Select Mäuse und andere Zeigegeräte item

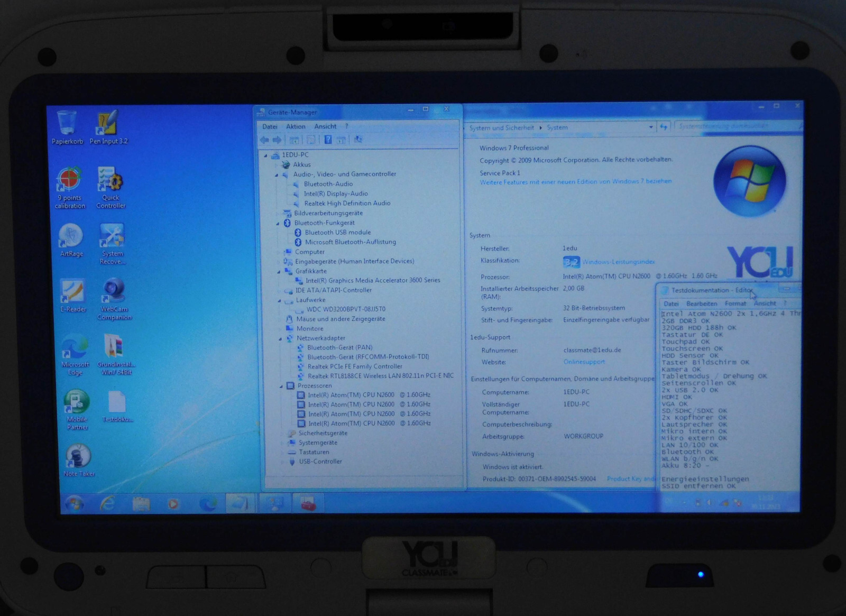coord(341,319)
